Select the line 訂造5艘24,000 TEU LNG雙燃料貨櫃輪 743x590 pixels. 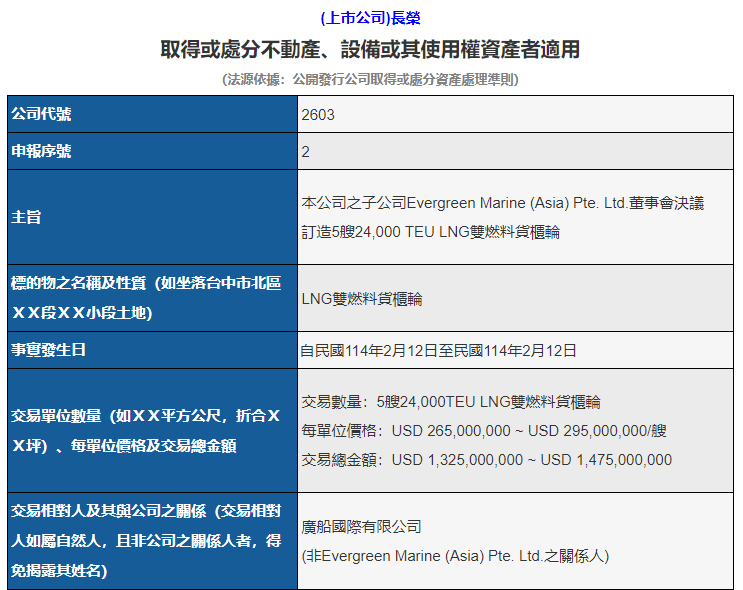[431, 232]
